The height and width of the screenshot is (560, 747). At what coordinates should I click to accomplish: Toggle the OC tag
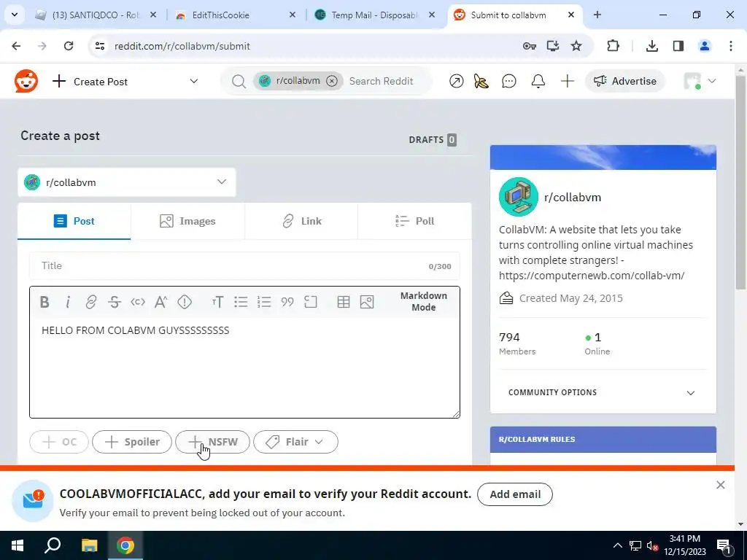59,442
